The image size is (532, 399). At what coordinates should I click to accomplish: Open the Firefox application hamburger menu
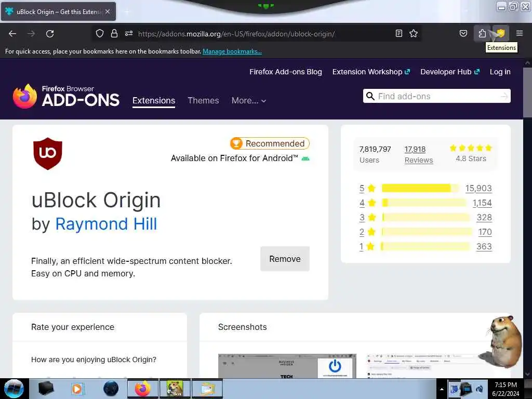coord(520,33)
